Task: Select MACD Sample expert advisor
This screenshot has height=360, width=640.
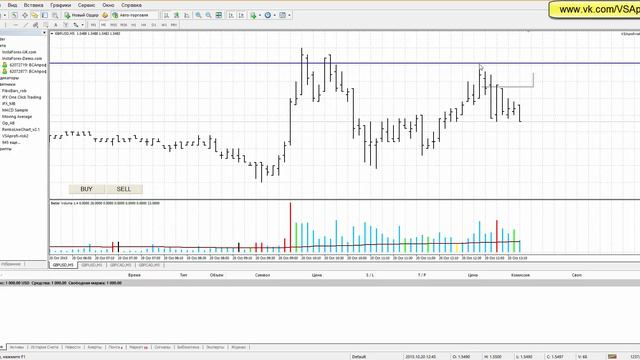Action: [15, 110]
